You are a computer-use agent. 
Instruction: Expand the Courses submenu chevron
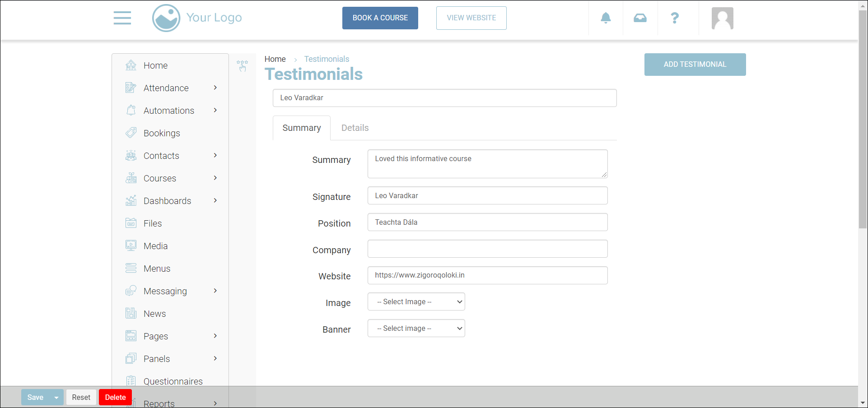pyautogui.click(x=215, y=178)
